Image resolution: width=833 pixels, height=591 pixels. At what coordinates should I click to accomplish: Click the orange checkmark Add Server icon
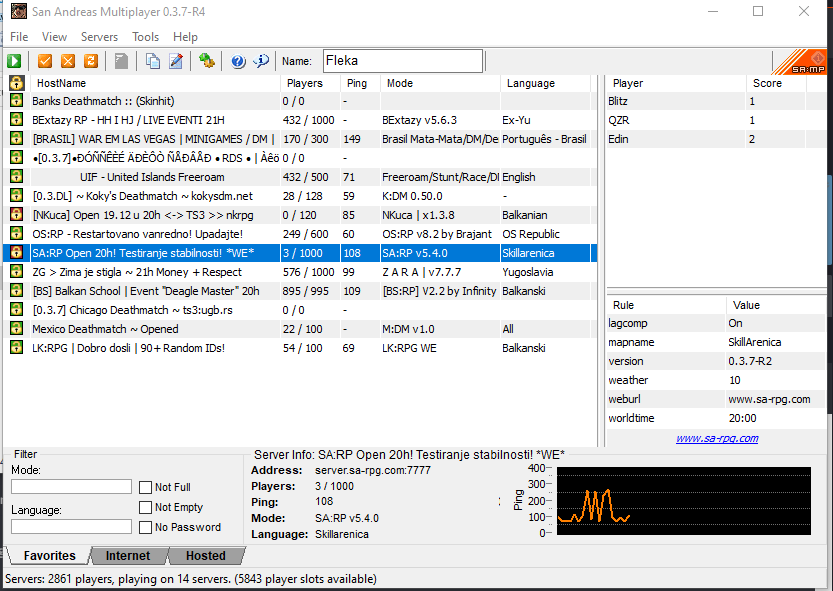tap(45, 61)
